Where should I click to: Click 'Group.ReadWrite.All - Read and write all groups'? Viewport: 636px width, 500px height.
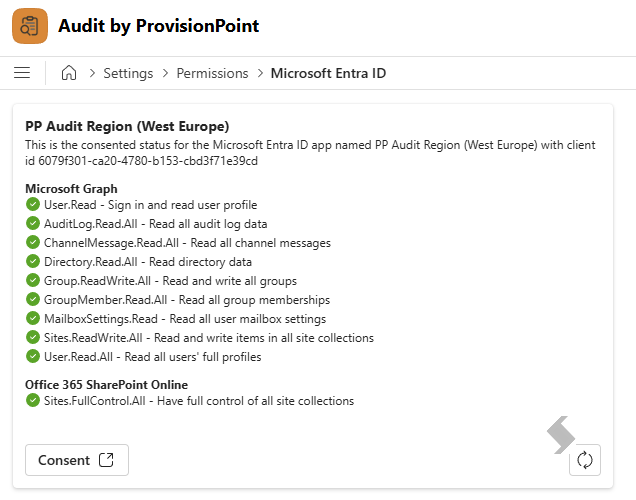pos(170,281)
